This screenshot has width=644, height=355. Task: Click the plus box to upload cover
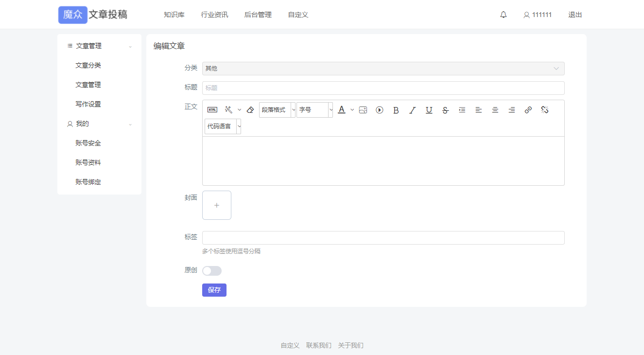tap(217, 205)
